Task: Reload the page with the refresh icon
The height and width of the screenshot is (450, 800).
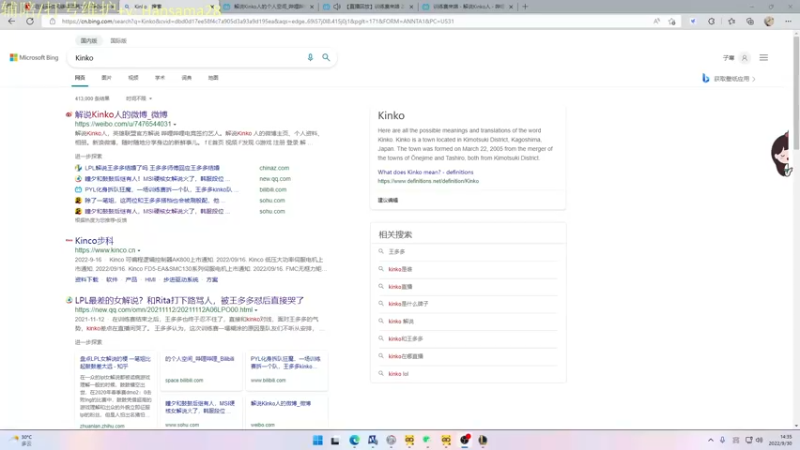Action: click(x=30, y=21)
